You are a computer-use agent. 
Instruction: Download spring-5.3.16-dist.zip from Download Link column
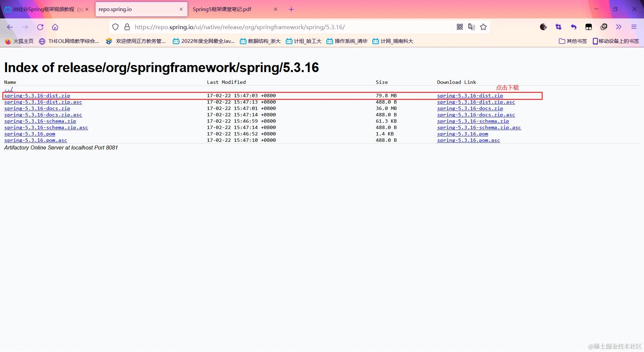pyautogui.click(x=470, y=96)
